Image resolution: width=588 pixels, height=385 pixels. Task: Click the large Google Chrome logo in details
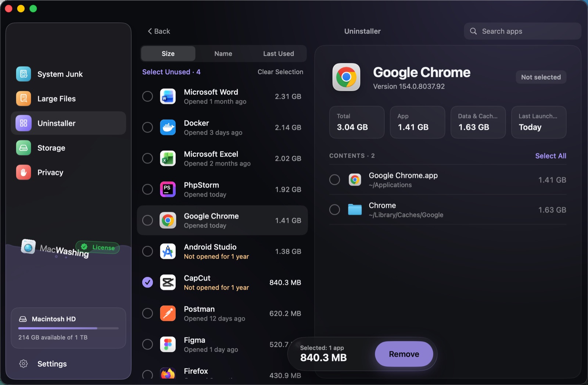point(346,77)
